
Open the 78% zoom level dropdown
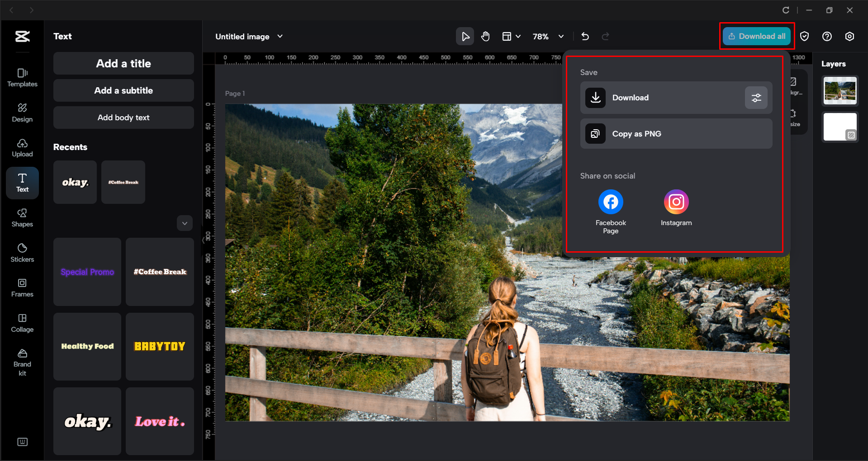561,37
